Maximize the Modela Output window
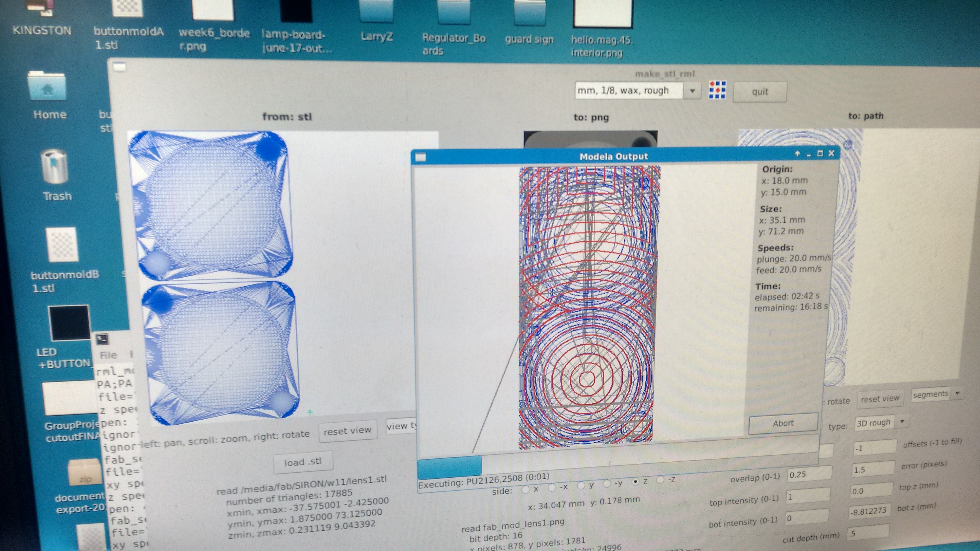This screenshot has width=980, height=551. click(x=820, y=154)
